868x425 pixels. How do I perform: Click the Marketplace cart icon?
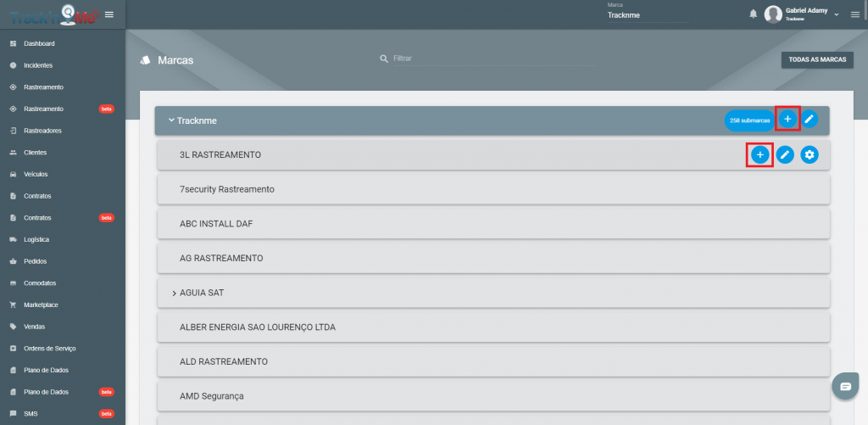pyautogui.click(x=14, y=305)
